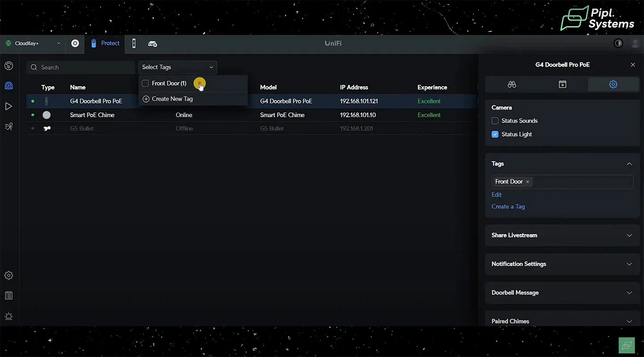This screenshot has height=357, width=644.
Task: Open the settings gear in left sidebar
Action: [8, 275]
